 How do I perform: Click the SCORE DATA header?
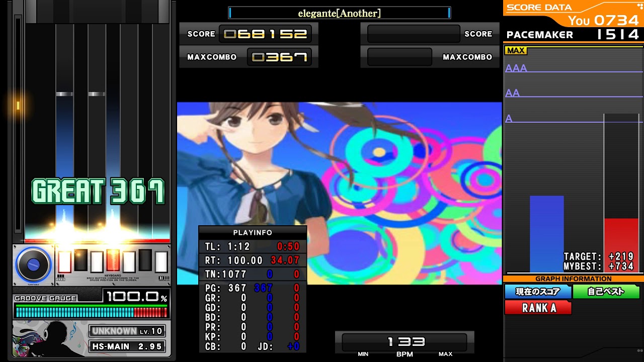click(x=539, y=7)
